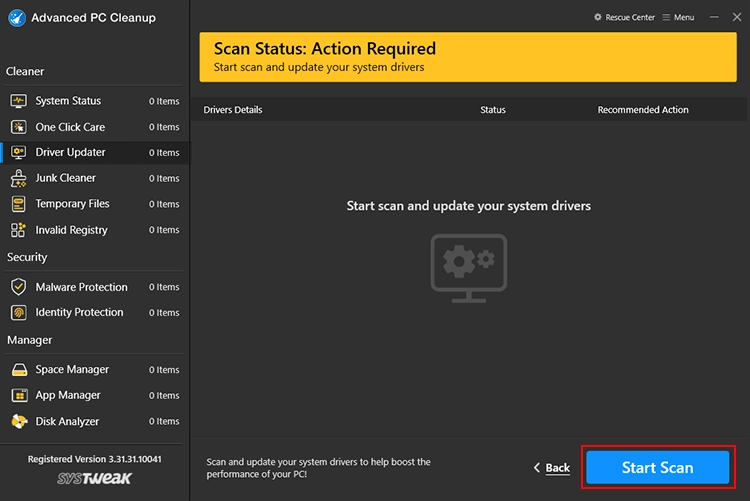Go Back using the arrow link
Image resolution: width=750 pixels, height=501 pixels.
pyautogui.click(x=552, y=468)
